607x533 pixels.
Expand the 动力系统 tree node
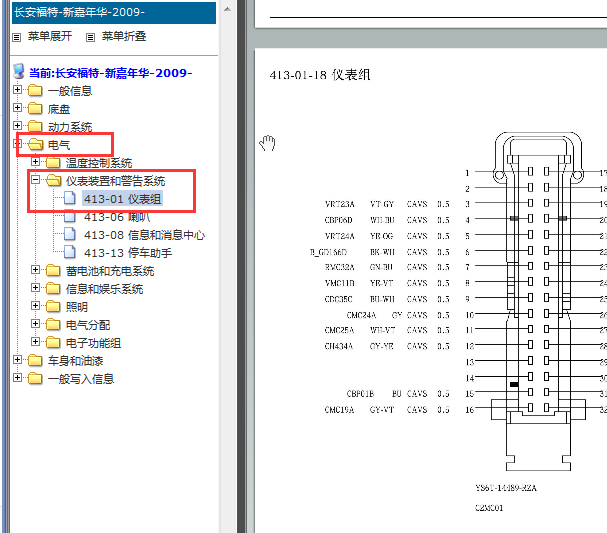tap(17, 125)
